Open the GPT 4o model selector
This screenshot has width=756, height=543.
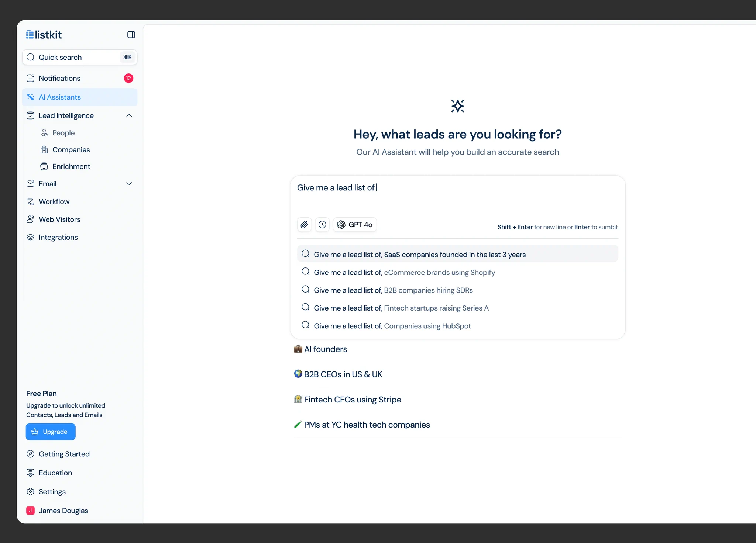pyautogui.click(x=355, y=225)
